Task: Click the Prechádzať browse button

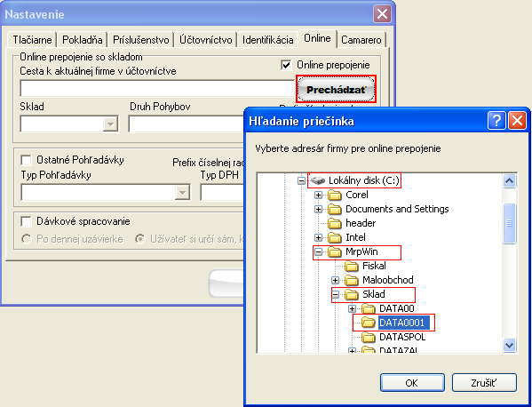Action: point(337,89)
